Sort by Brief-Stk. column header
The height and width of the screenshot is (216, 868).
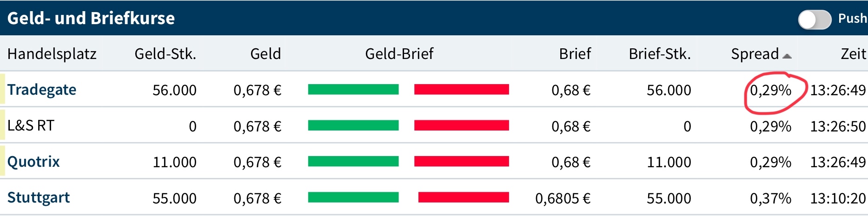coord(659,54)
